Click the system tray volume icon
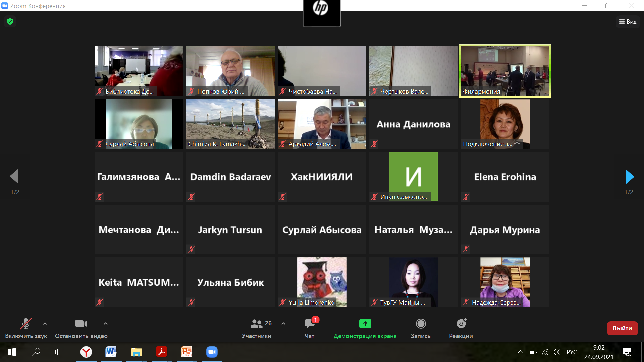This screenshot has height=362, width=644. pyautogui.click(x=556, y=352)
